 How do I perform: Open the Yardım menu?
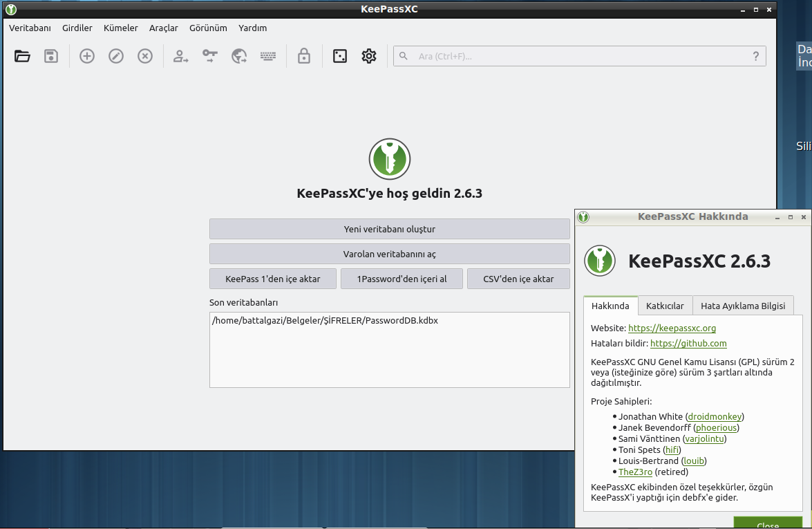pos(253,28)
